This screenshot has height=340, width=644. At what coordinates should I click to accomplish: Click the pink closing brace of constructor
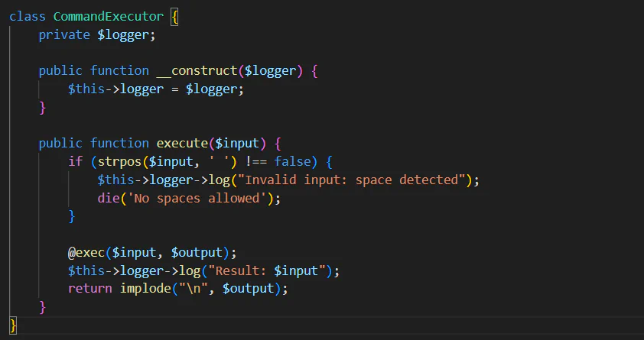(42, 108)
